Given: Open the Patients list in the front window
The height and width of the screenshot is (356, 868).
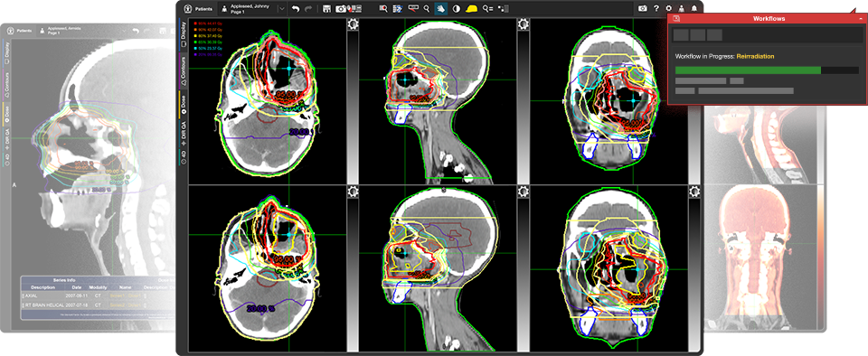Looking at the screenshot, I should pyautogui.click(x=198, y=9).
